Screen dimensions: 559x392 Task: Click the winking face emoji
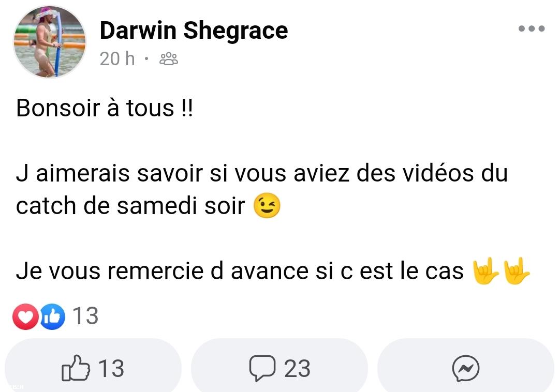click(267, 205)
